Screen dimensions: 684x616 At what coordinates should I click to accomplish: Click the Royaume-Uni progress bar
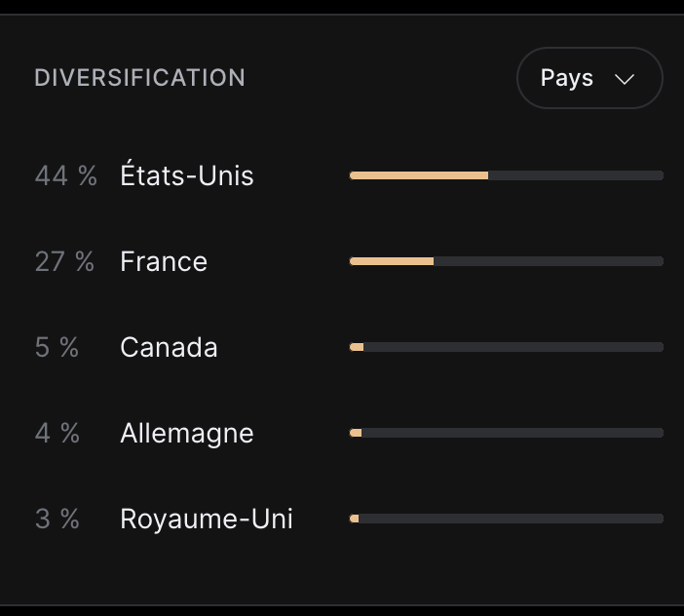[507, 519]
